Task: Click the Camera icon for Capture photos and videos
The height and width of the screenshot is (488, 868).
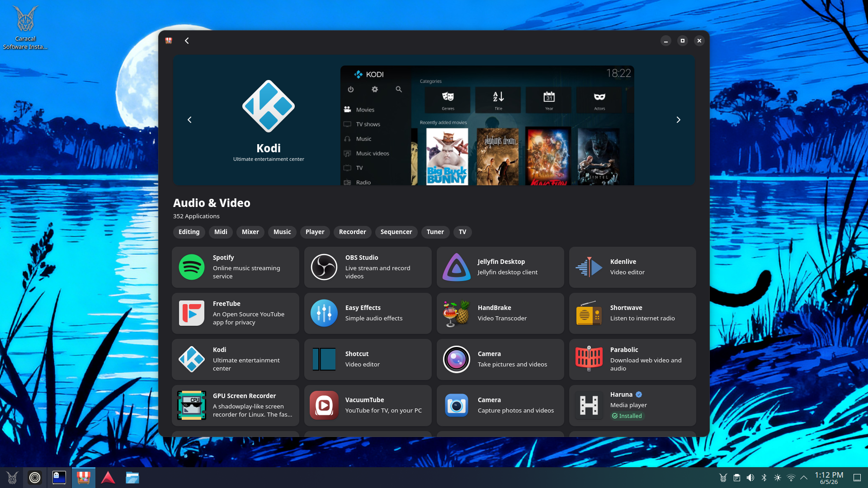Action: tap(457, 405)
